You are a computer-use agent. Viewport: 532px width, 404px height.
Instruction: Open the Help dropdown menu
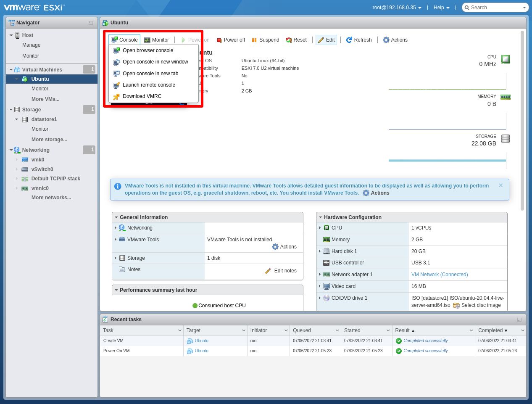pos(441,8)
